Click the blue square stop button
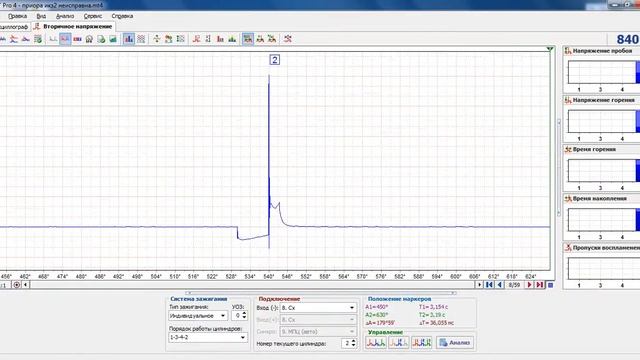 coord(550,285)
